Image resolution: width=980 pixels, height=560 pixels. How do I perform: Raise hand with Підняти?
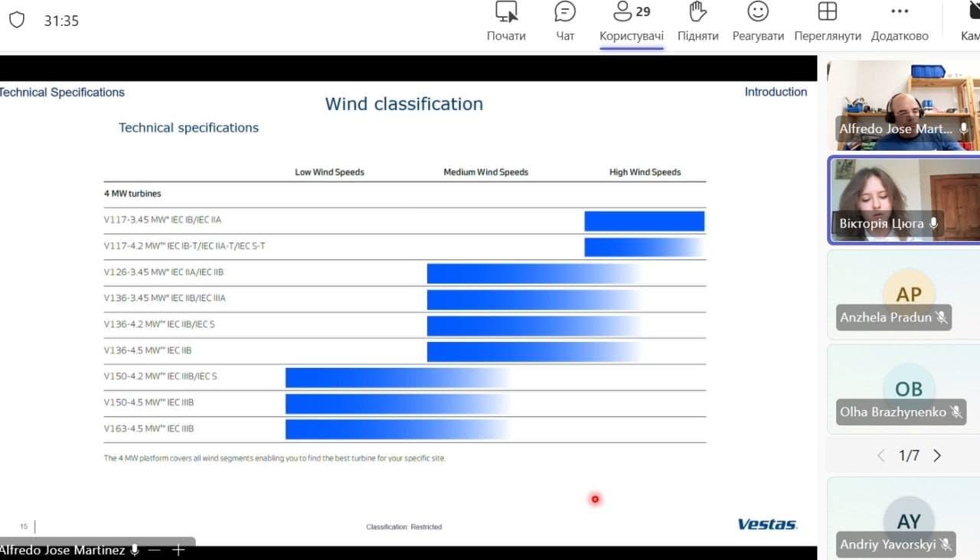tap(697, 22)
